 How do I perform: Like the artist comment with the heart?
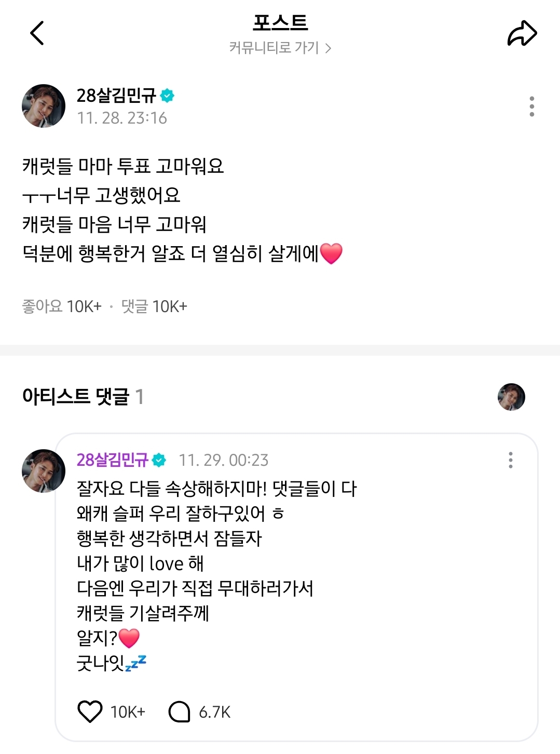90,711
